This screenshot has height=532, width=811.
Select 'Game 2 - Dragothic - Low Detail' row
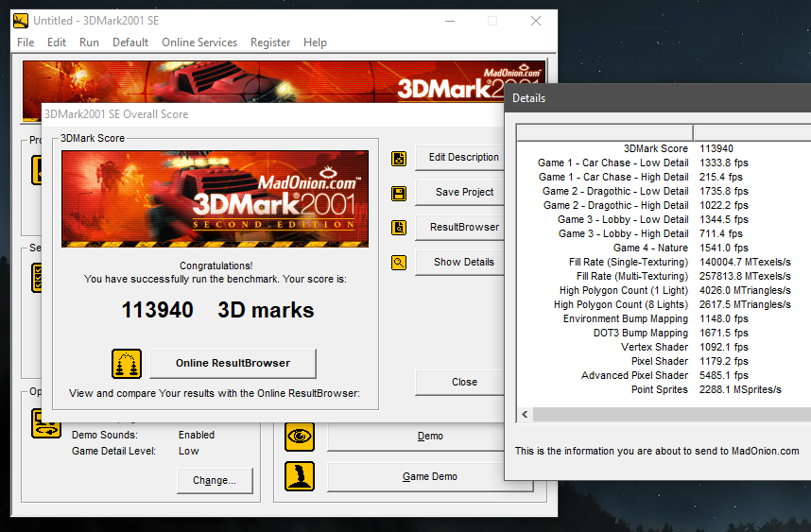pyautogui.click(x=664, y=191)
